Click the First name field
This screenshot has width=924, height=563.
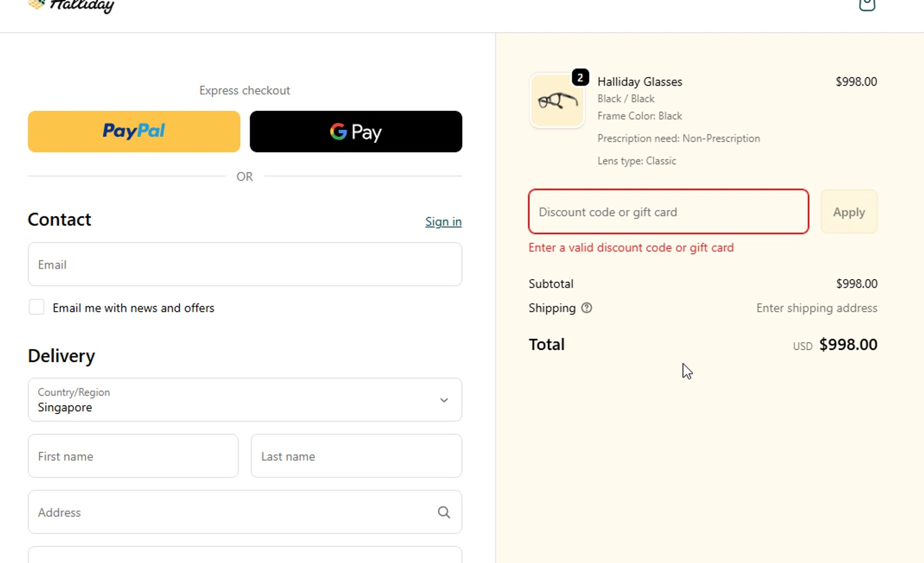point(133,456)
